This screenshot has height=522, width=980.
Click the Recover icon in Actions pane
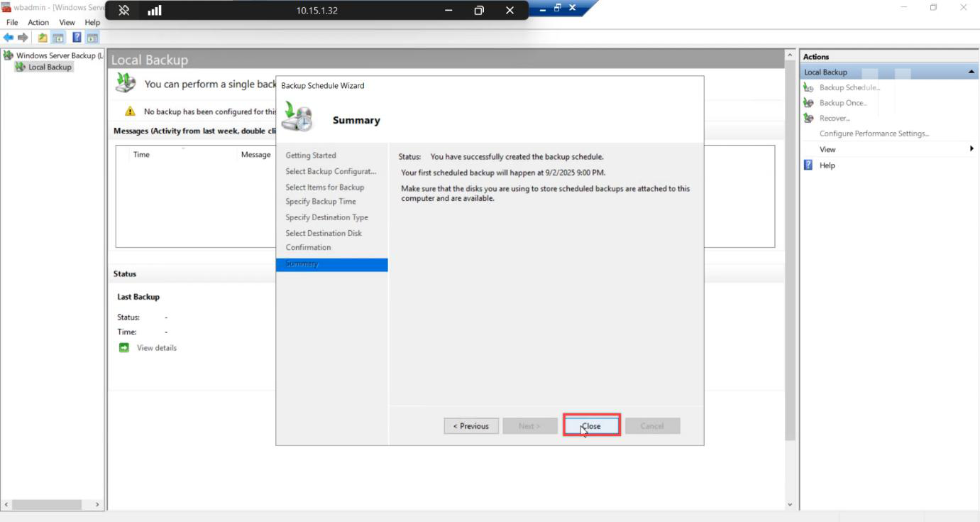pos(808,118)
